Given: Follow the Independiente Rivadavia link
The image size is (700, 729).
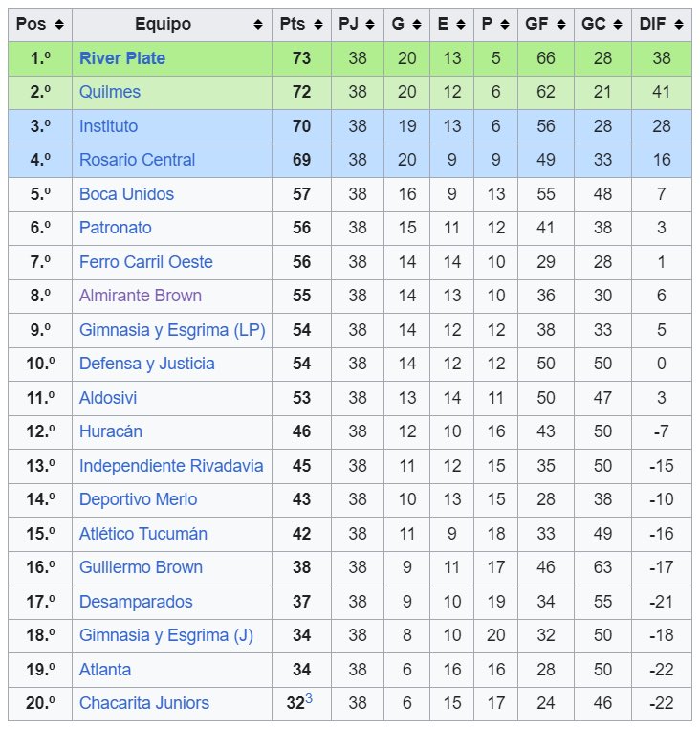Looking at the screenshot, I should [171, 466].
